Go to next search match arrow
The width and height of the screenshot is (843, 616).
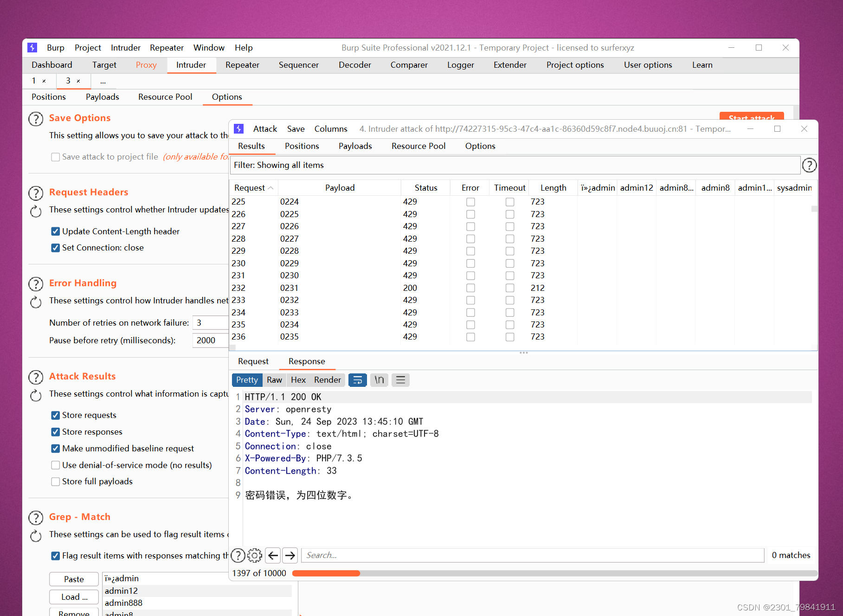(290, 555)
